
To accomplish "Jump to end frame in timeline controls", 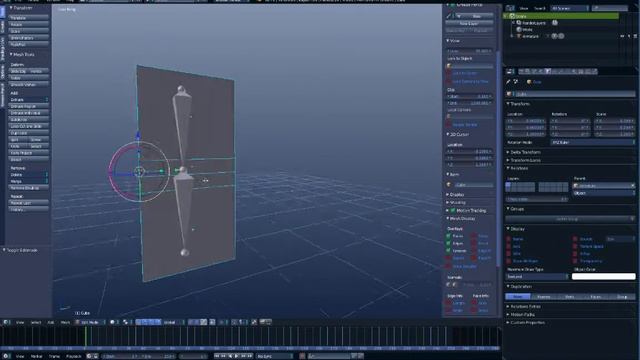I will pos(250,356).
